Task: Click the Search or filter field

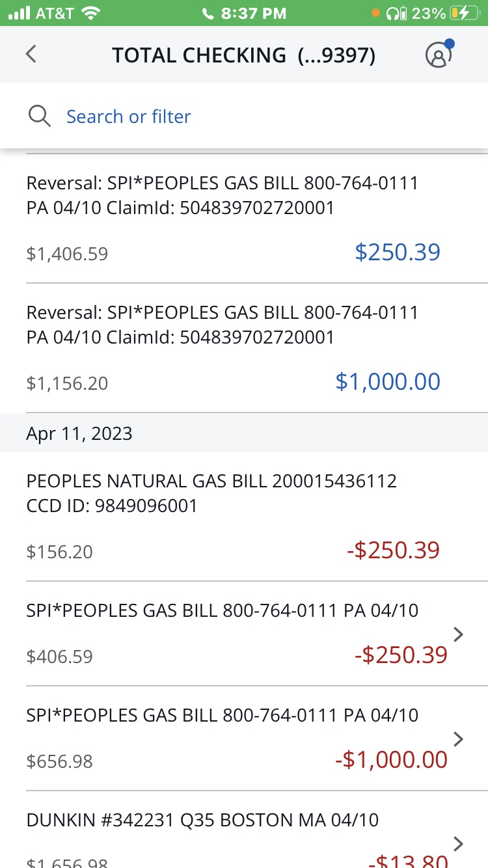Action: [x=129, y=116]
